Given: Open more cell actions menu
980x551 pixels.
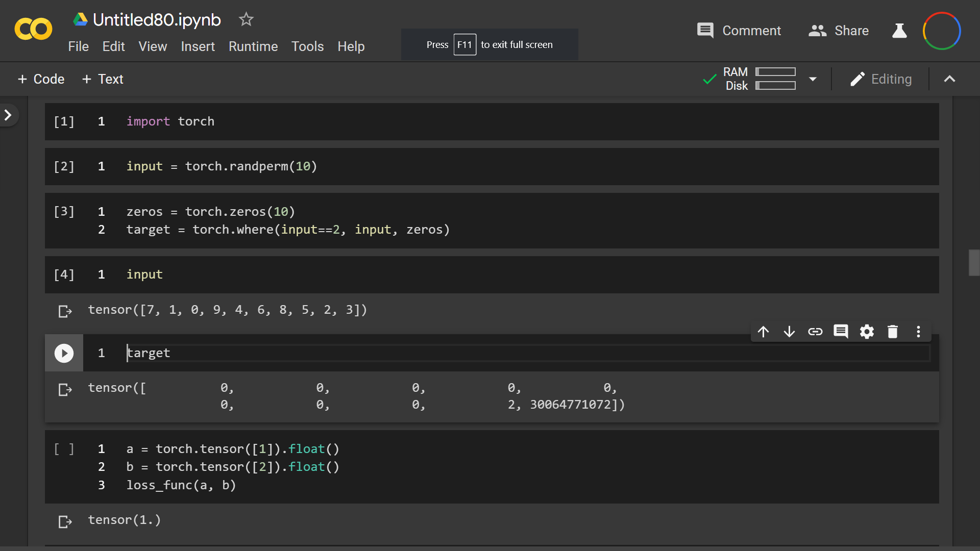Looking at the screenshot, I should click(918, 332).
